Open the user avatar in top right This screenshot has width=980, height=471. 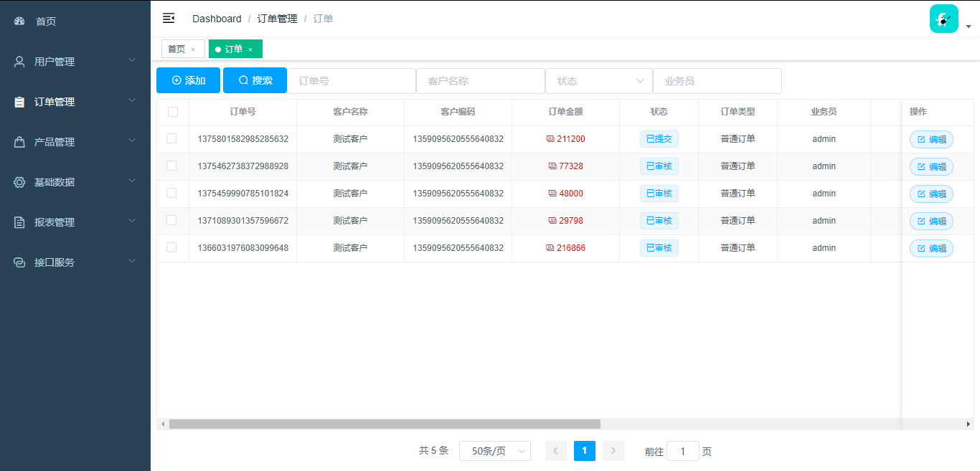(x=944, y=19)
